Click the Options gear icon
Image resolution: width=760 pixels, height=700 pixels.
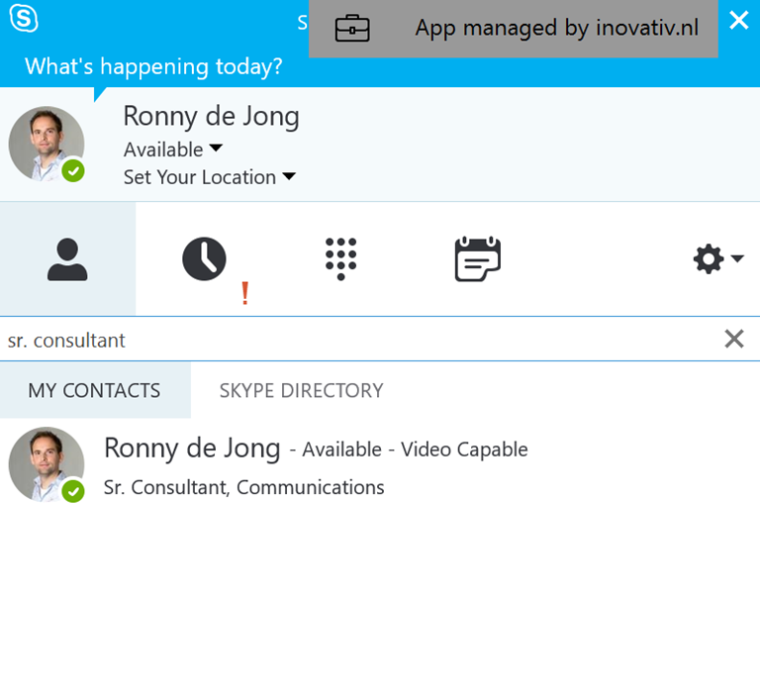pyautogui.click(x=708, y=259)
